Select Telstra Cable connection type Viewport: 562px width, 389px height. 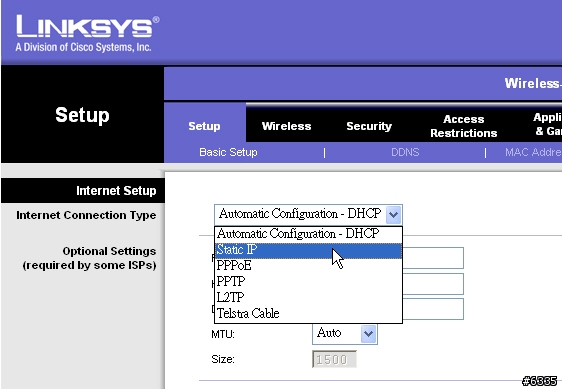point(308,313)
